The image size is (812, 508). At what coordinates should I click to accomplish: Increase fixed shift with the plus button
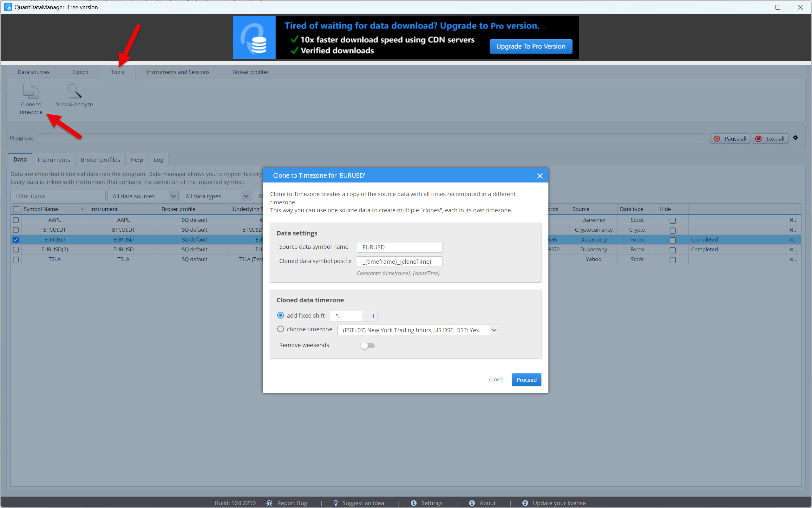click(x=373, y=316)
